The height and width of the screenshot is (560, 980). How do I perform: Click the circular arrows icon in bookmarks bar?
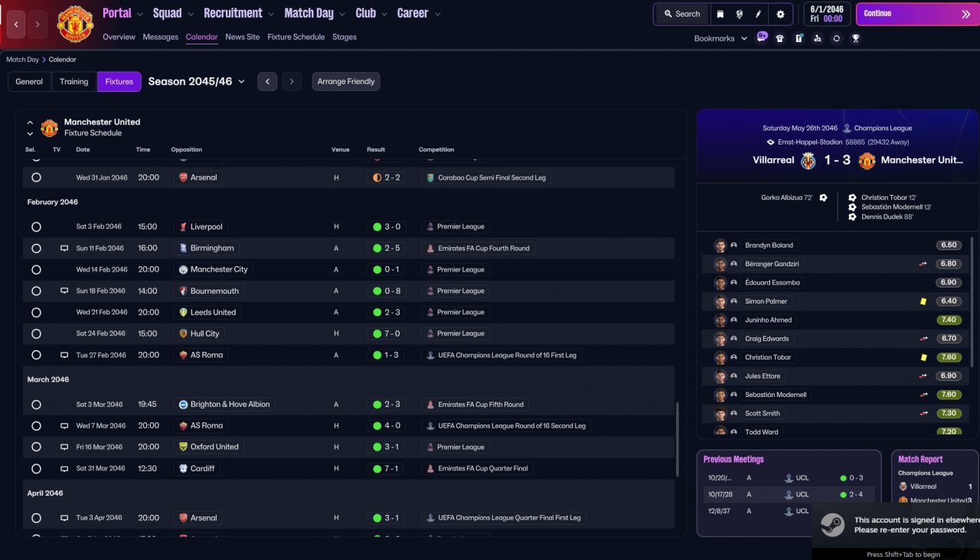837,38
